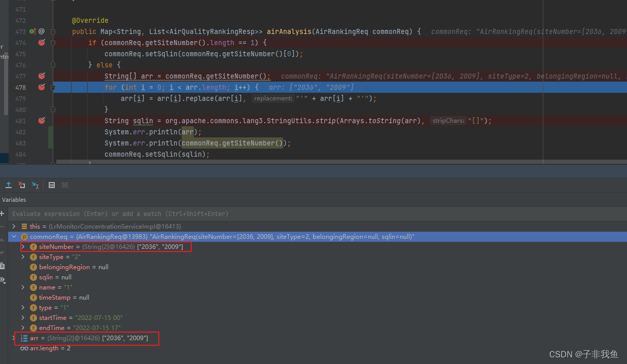Image resolution: width=627 pixels, height=364 pixels.
Task: Click the Trace Current Stream Chain icon
Action: point(65,185)
